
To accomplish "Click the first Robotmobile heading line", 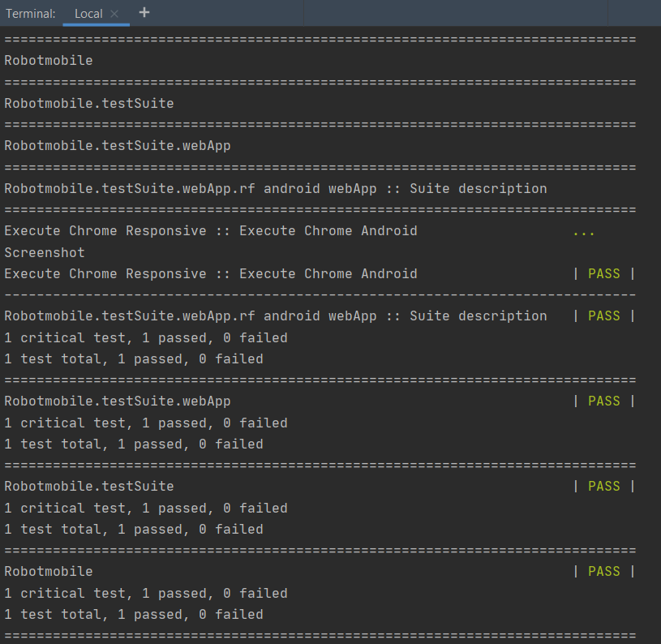I will tap(49, 61).
